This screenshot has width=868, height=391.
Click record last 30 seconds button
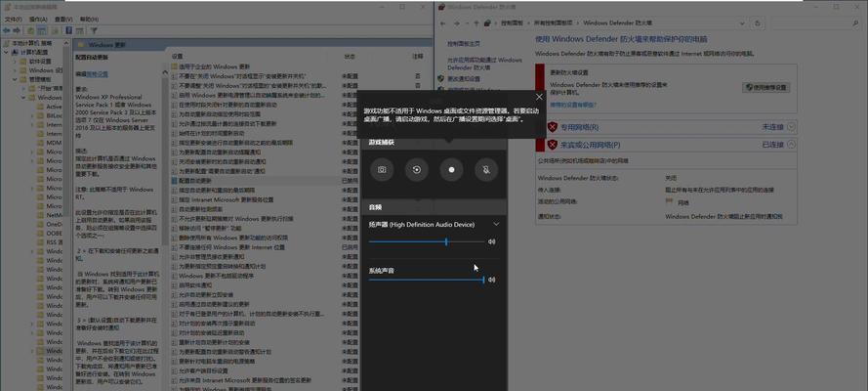pos(417,170)
